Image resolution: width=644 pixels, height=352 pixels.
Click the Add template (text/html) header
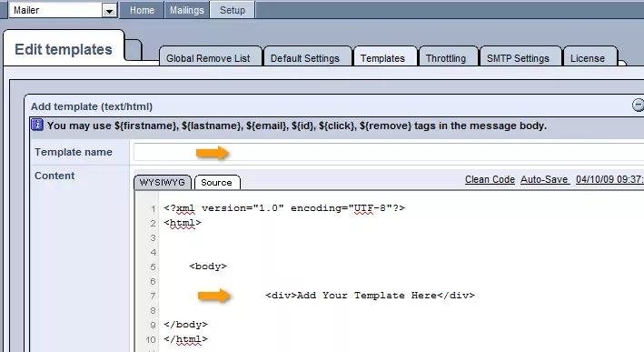coord(92,106)
